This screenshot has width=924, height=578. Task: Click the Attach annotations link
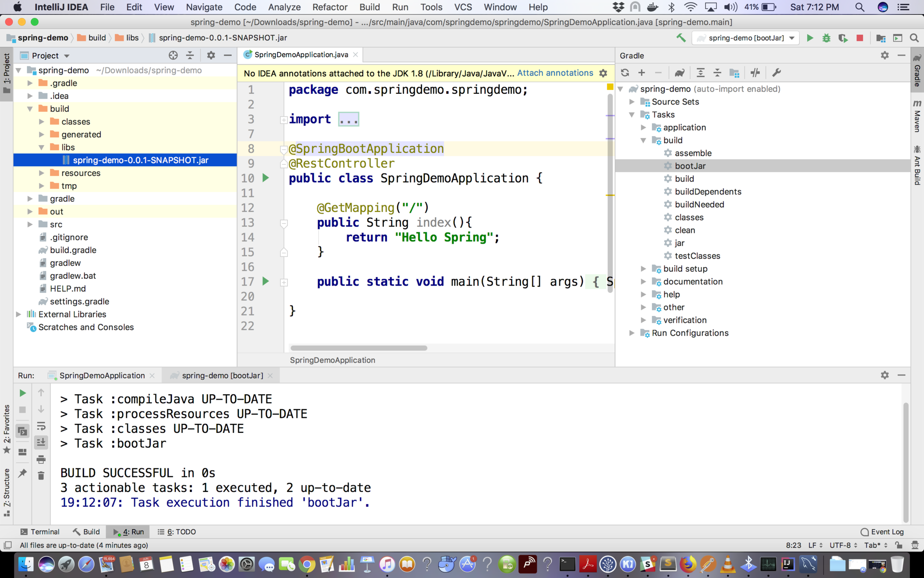coord(555,73)
